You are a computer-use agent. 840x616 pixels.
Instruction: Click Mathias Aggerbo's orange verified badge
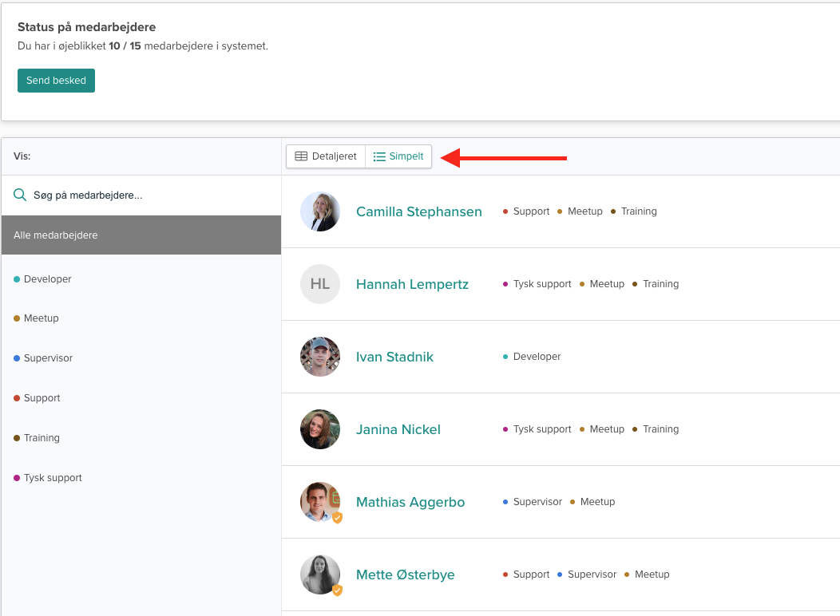337,518
